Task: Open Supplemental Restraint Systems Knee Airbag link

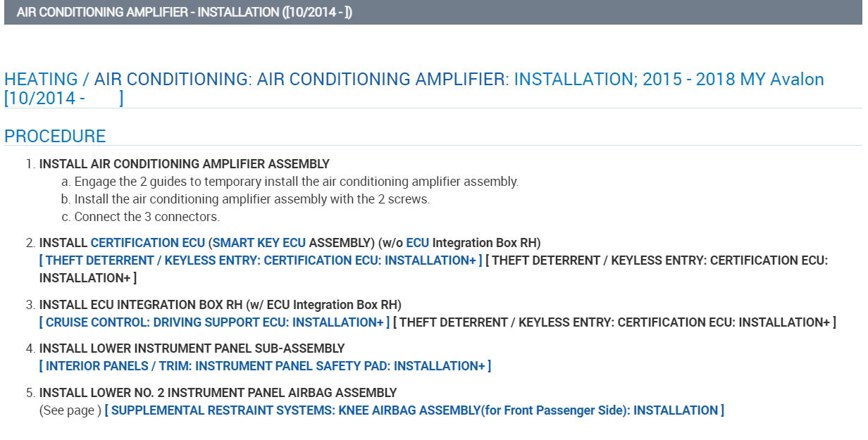Action: pos(414,410)
